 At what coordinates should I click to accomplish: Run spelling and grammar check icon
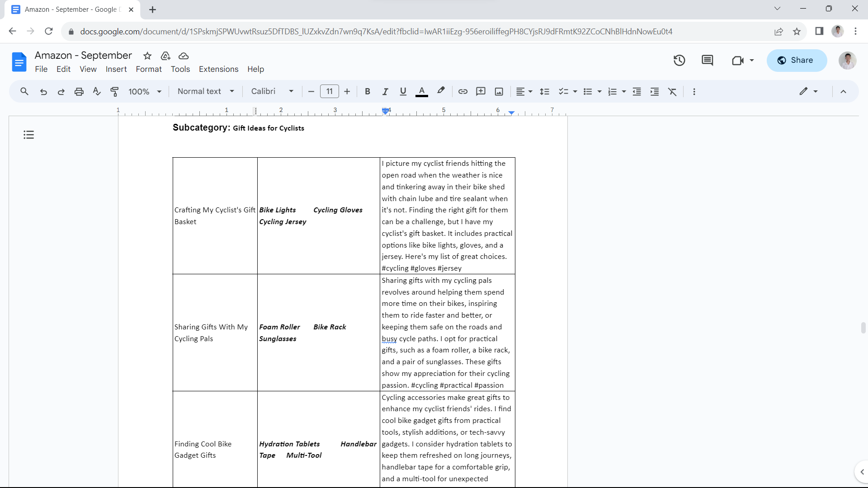(x=97, y=91)
